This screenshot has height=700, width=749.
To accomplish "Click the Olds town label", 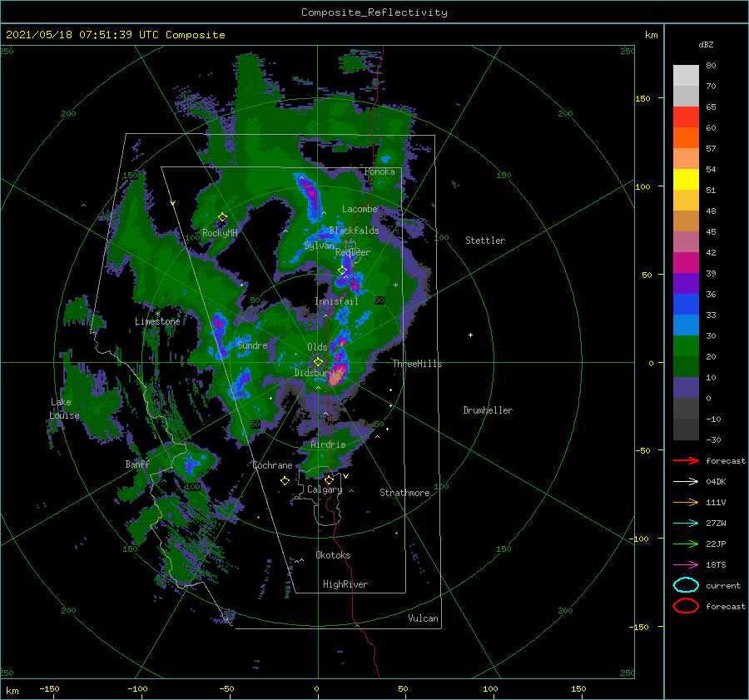I will point(317,347).
